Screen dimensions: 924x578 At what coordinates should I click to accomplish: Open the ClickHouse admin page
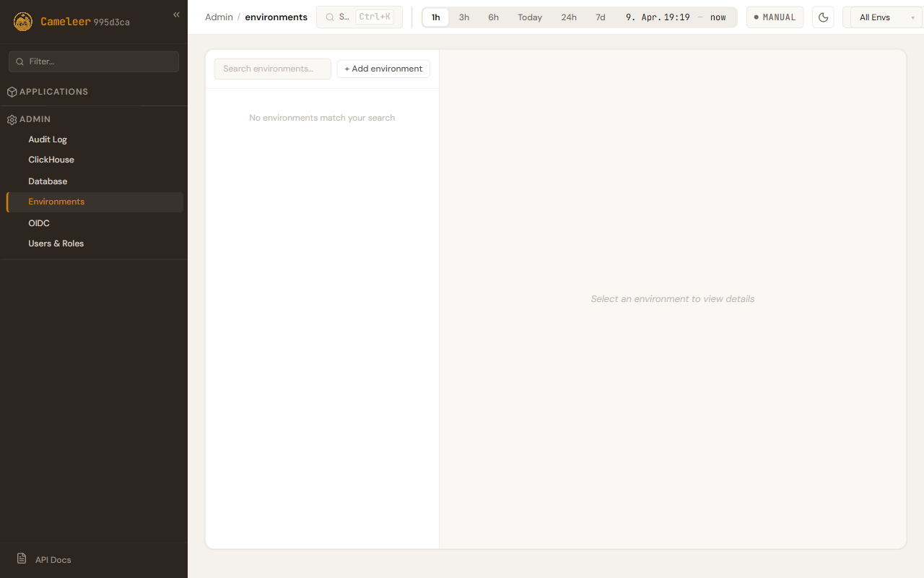click(x=51, y=160)
